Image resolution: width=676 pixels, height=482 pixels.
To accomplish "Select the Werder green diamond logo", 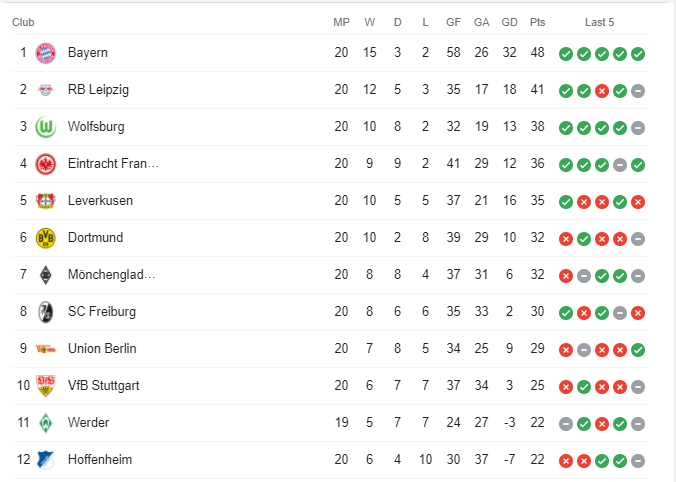I will coord(45,423).
